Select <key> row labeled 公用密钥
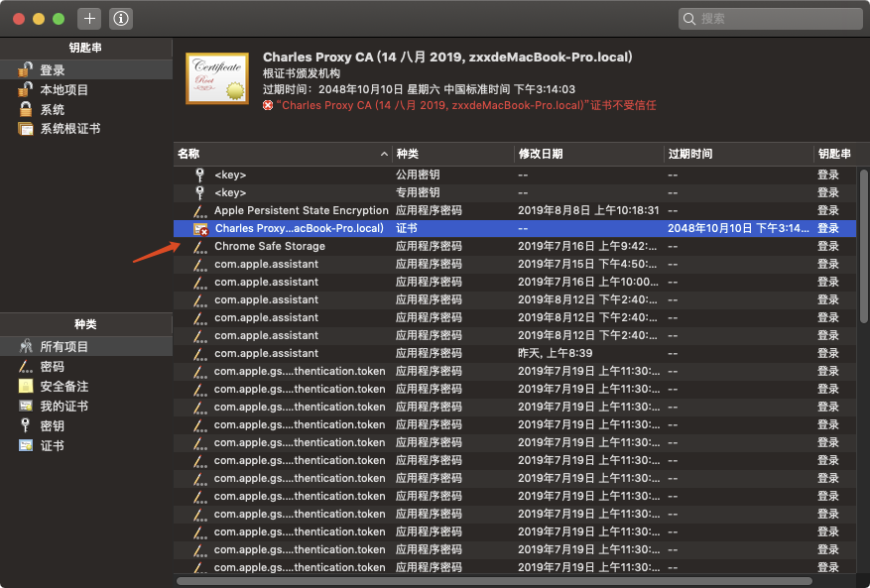 coord(514,175)
